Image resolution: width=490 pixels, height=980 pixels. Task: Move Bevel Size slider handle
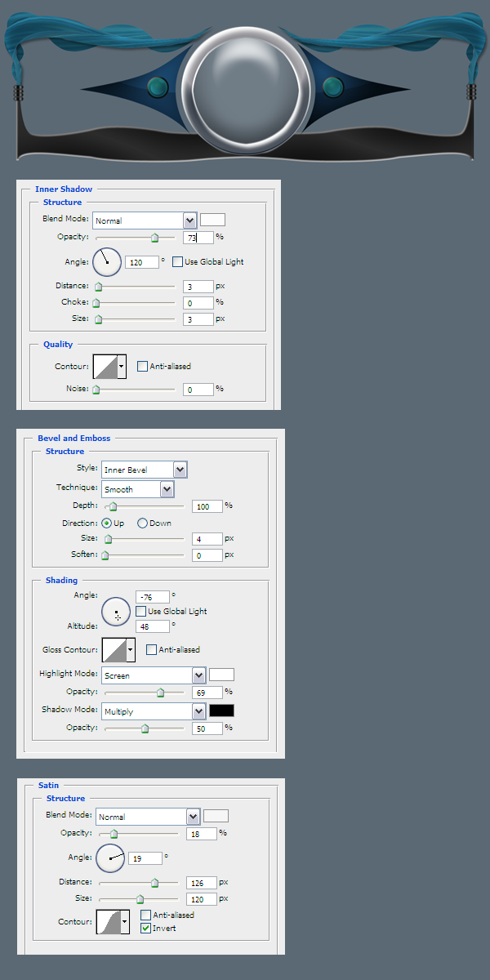tap(108, 539)
